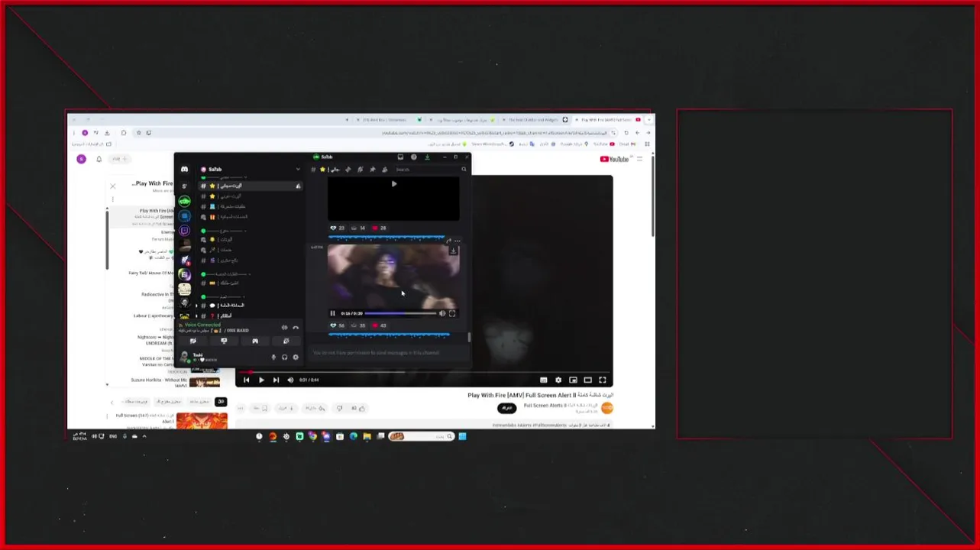The width and height of the screenshot is (980, 550).
Task: Switch to Play With Fire browser tab
Action: click(x=607, y=120)
